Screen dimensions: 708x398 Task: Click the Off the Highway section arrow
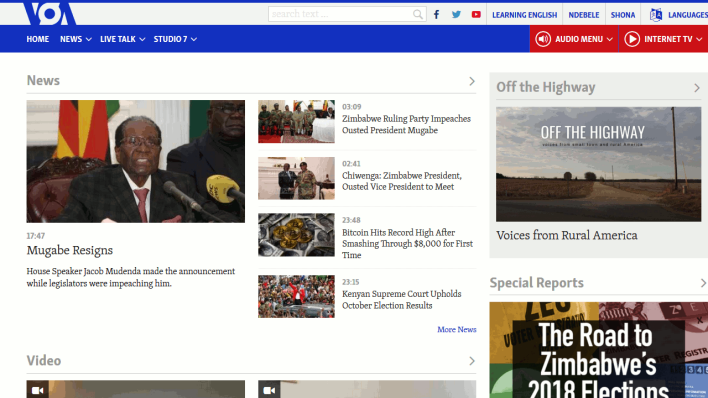pyautogui.click(x=697, y=88)
